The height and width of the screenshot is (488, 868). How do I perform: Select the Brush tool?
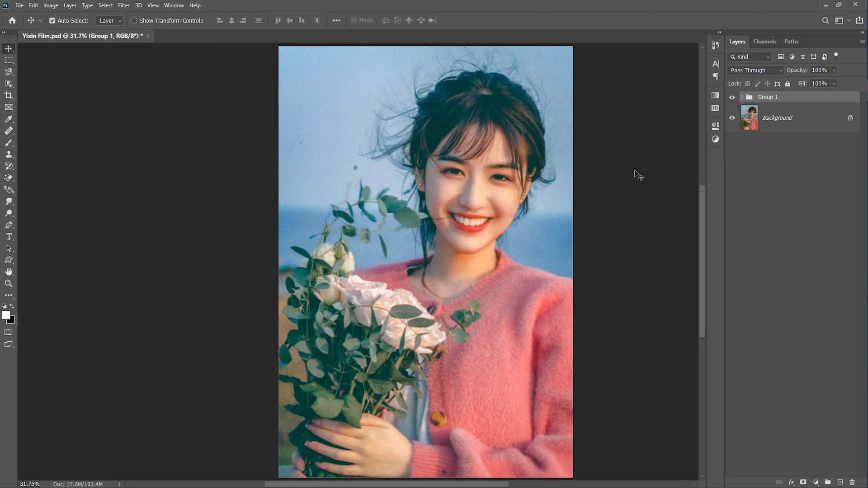point(8,142)
